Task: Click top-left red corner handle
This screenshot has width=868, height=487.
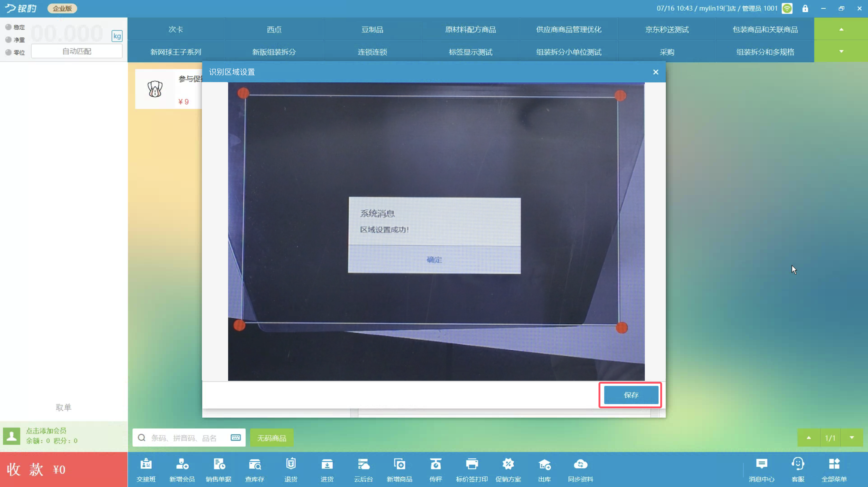Action: [243, 93]
